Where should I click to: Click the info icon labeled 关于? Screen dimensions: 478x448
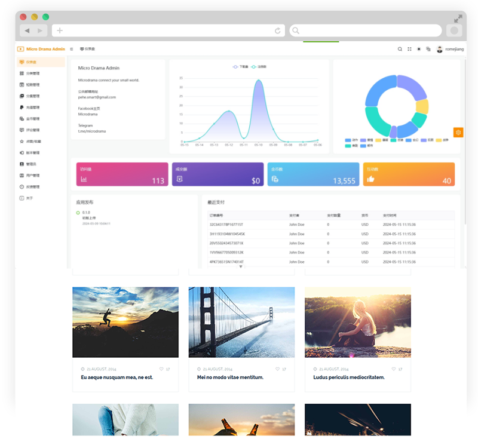22,198
